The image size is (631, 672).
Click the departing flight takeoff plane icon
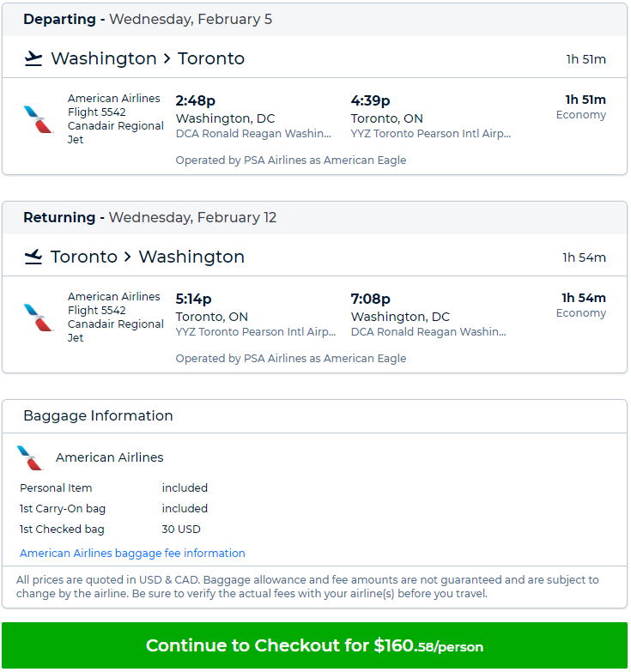point(33,58)
